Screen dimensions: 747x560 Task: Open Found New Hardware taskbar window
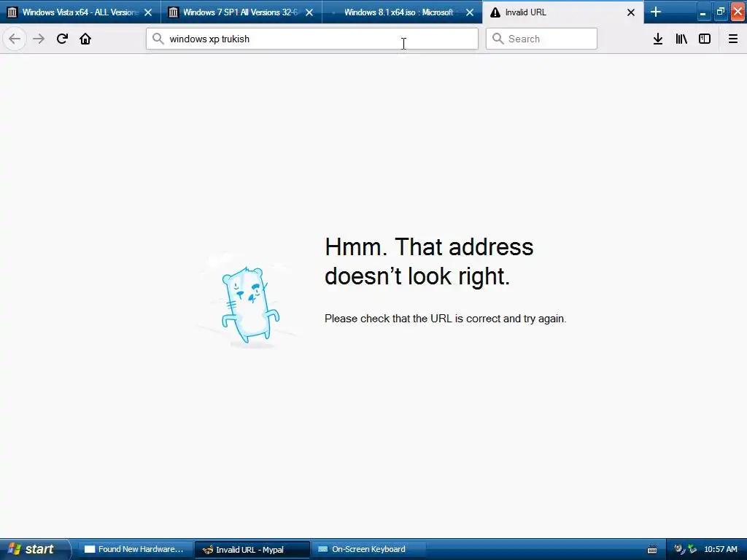click(x=135, y=550)
